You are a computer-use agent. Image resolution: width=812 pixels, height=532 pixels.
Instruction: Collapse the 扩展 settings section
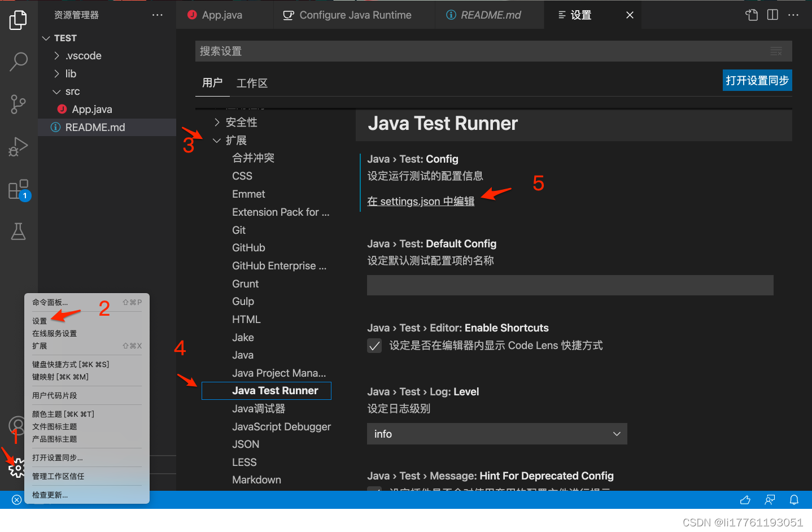(x=217, y=140)
